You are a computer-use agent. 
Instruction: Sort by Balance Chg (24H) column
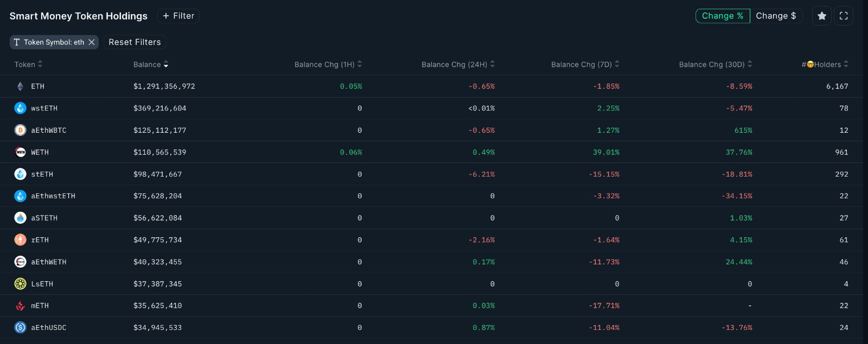458,64
